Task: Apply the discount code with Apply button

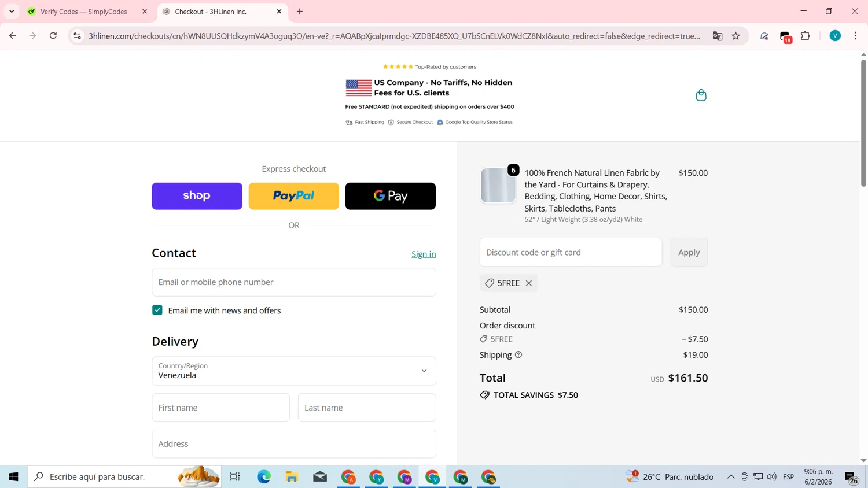Action: [689, 252]
